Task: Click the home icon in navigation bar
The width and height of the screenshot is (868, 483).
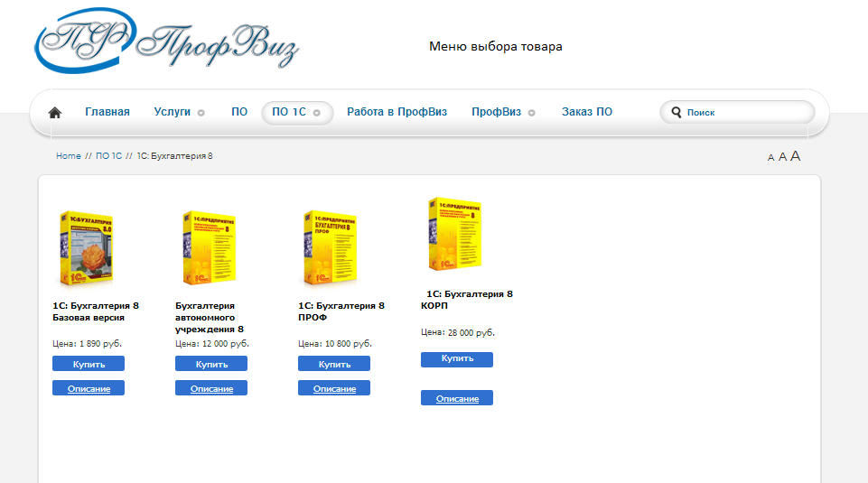Action: pyautogui.click(x=55, y=113)
